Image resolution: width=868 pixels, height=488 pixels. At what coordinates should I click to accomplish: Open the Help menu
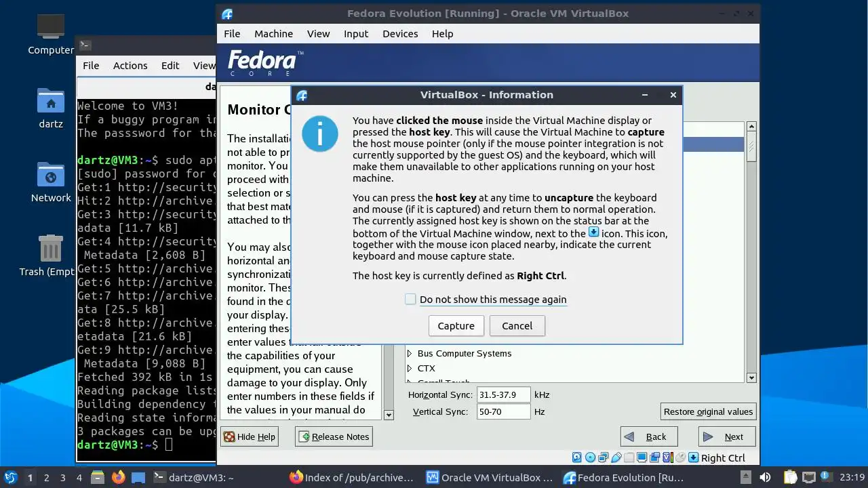tap(442, 33)
